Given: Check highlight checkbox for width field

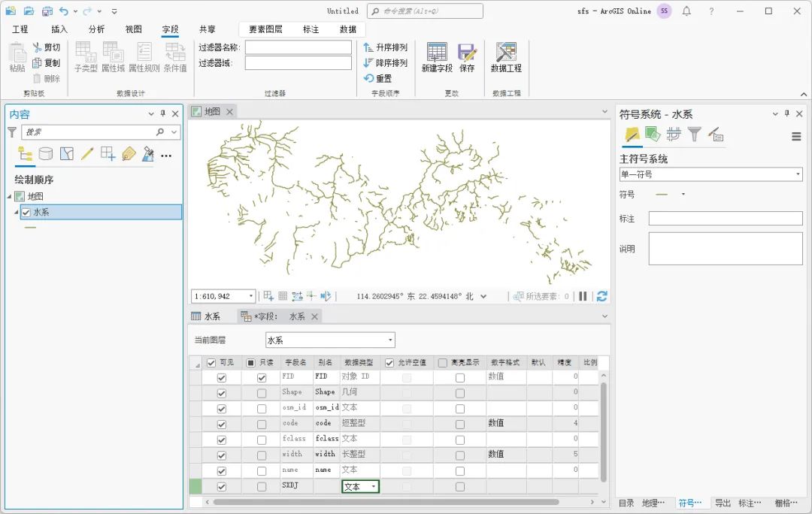Looking at the screenshot, I should tap(460, 455).
